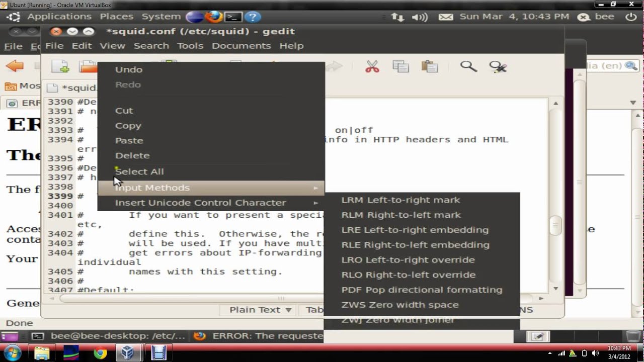
Task: Open the Ubuntu Applications menu
Action: [59, 17]
